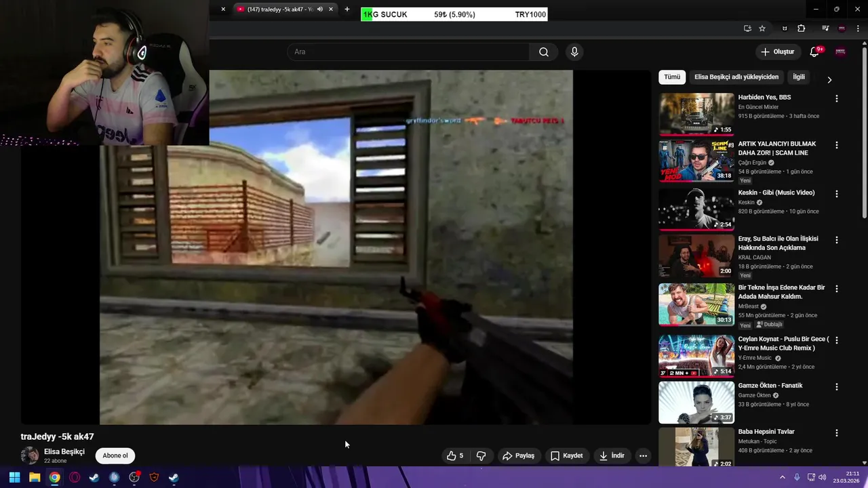Viewport: 868px width, 488px height.
Task: Open Elisa Beşikçi channel avatar
Action: 30,455
